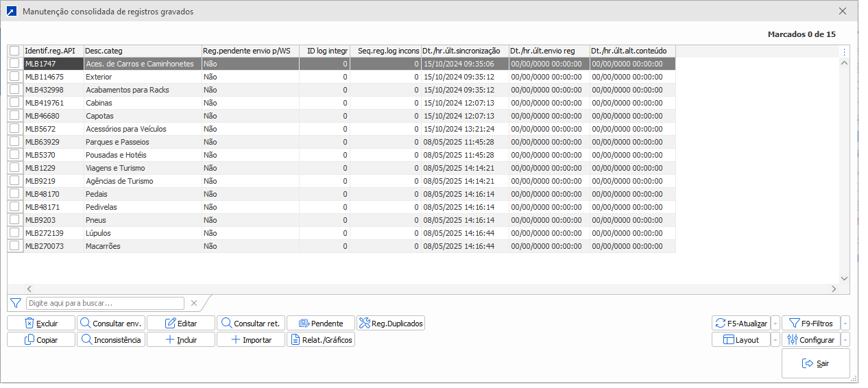Select cell 'Capotas'
The height and width of the screenshot is (388, 868).
(x=143, y=116)
